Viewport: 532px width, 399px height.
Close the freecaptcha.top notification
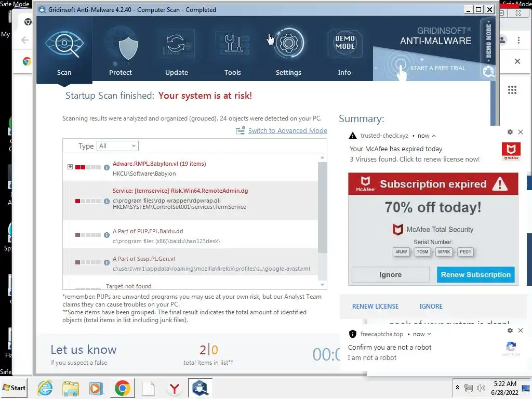tap(521, 330)
